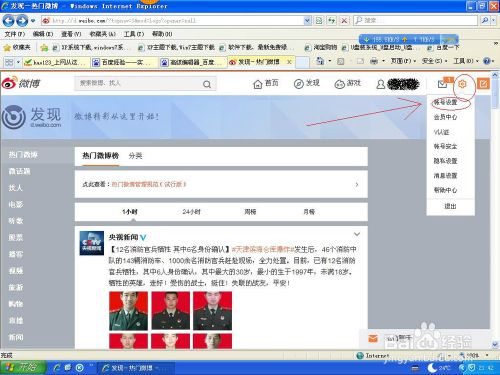This screenshot has height=375, width=500.
Task: Select 帐号安全 in the settings dropdown
Action: [x=445, y=146]
